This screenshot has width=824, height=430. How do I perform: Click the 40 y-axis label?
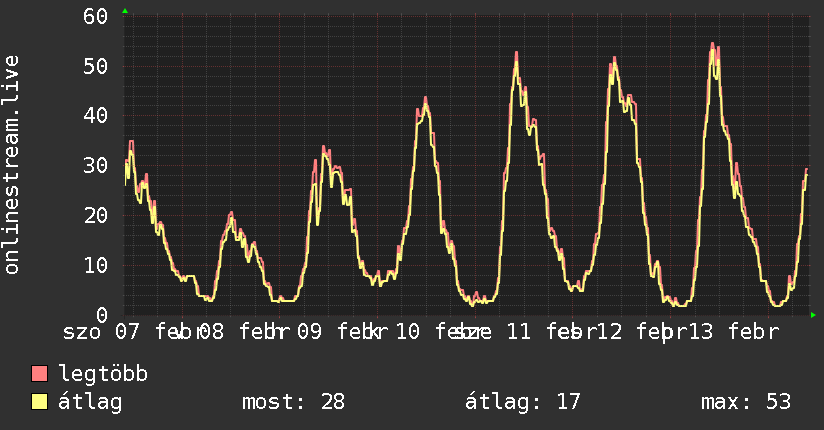pos(96,116)
